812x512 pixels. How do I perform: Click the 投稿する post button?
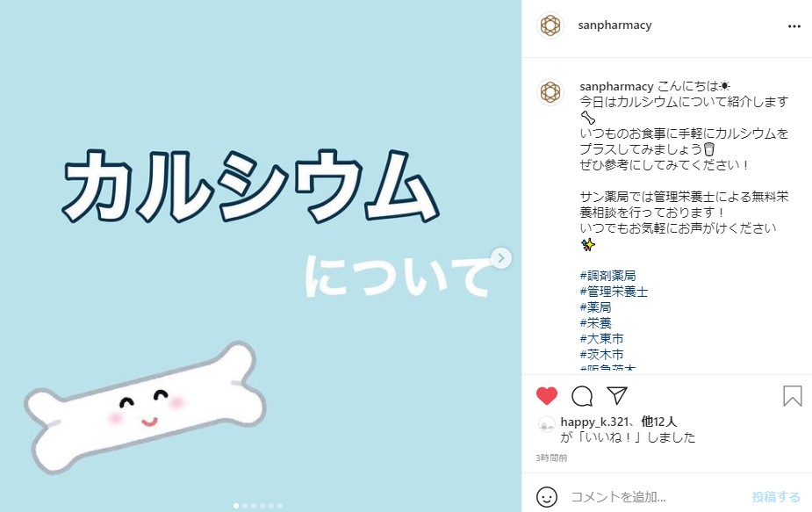[776, 497]
